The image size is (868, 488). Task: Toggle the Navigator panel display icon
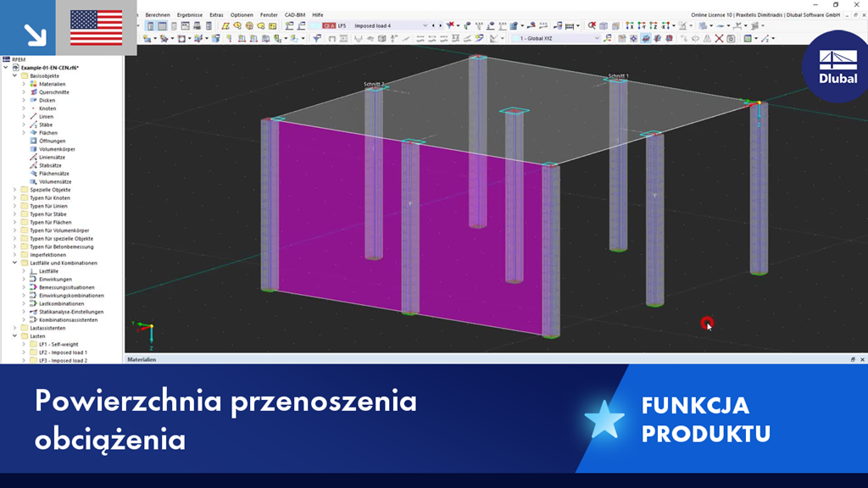pos(150,26)
